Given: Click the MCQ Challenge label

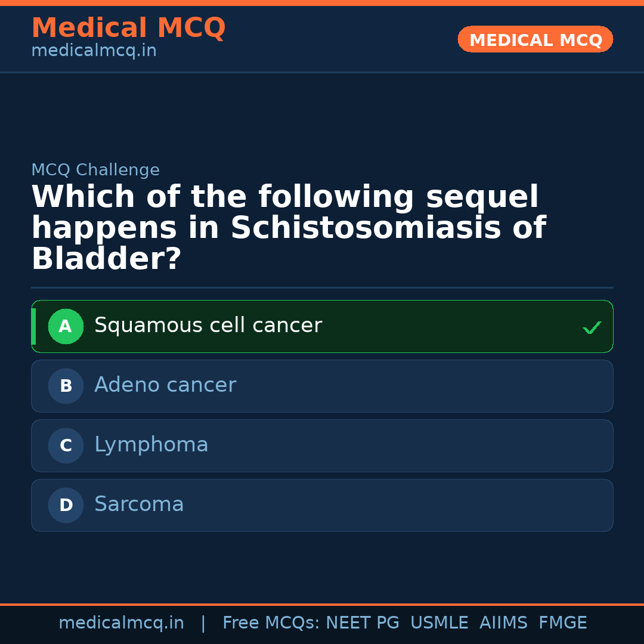Looking at the screenshot, I should coord(95,170).
